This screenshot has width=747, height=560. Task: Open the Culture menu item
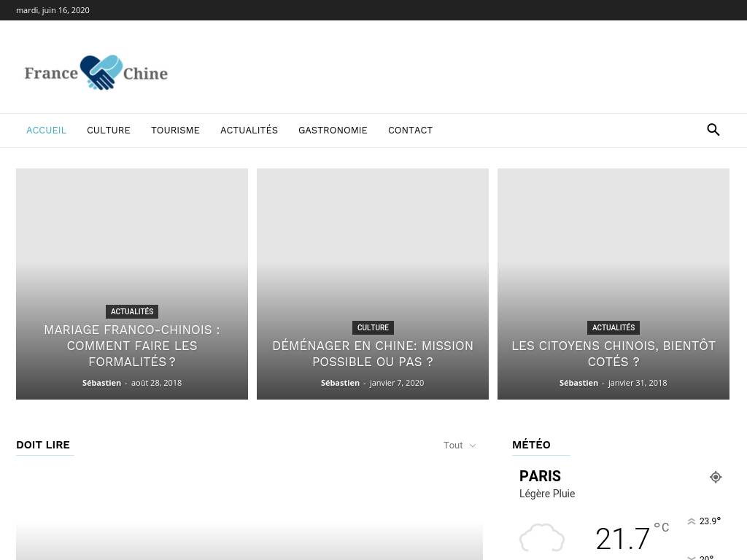pyautogui.click(x=109, y=131)
